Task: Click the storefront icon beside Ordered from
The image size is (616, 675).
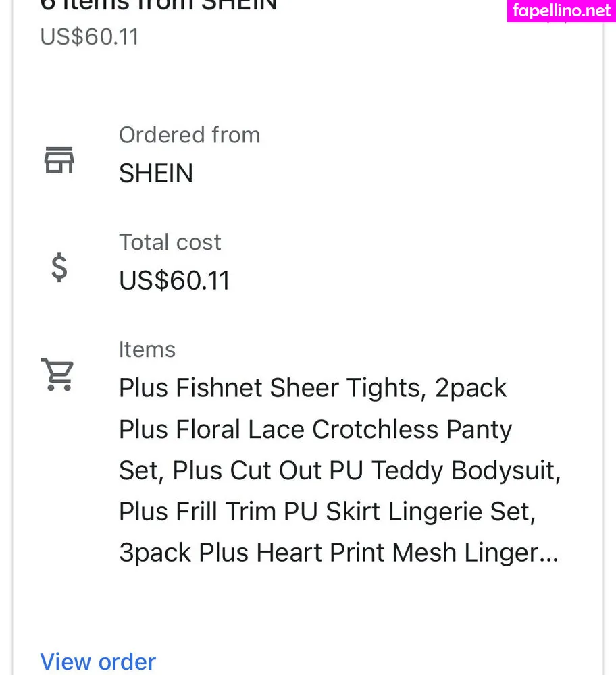Action: coord(59,160)
